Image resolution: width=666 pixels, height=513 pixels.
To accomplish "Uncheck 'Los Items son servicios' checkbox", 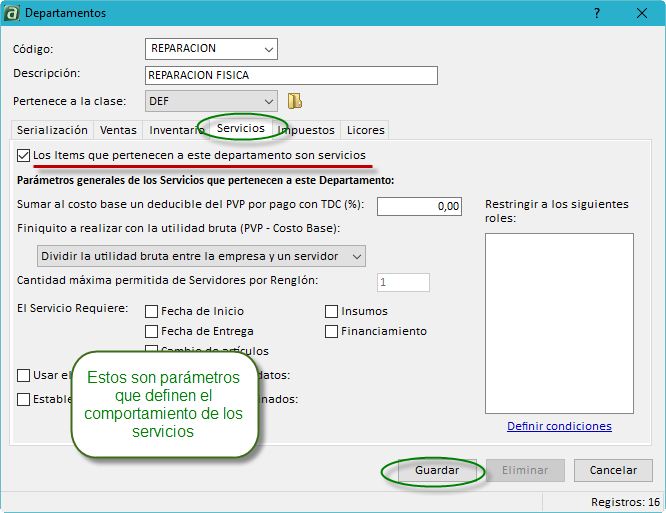I will [23, 156].
